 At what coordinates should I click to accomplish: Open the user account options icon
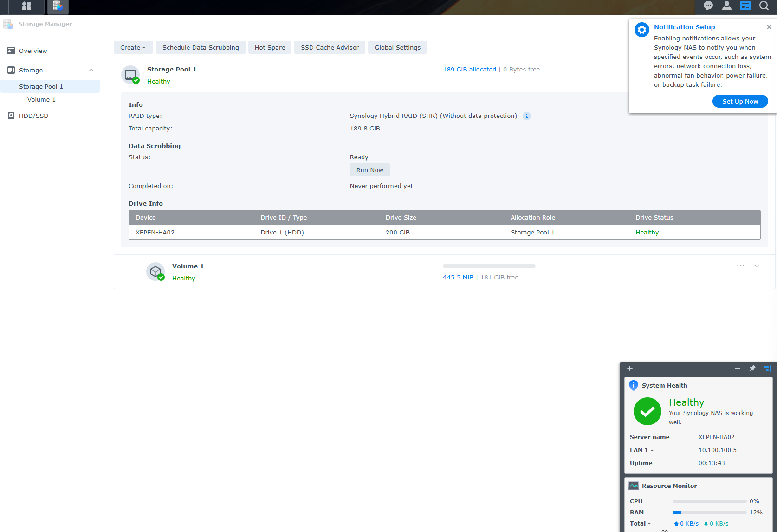click(x=727, y=6)
